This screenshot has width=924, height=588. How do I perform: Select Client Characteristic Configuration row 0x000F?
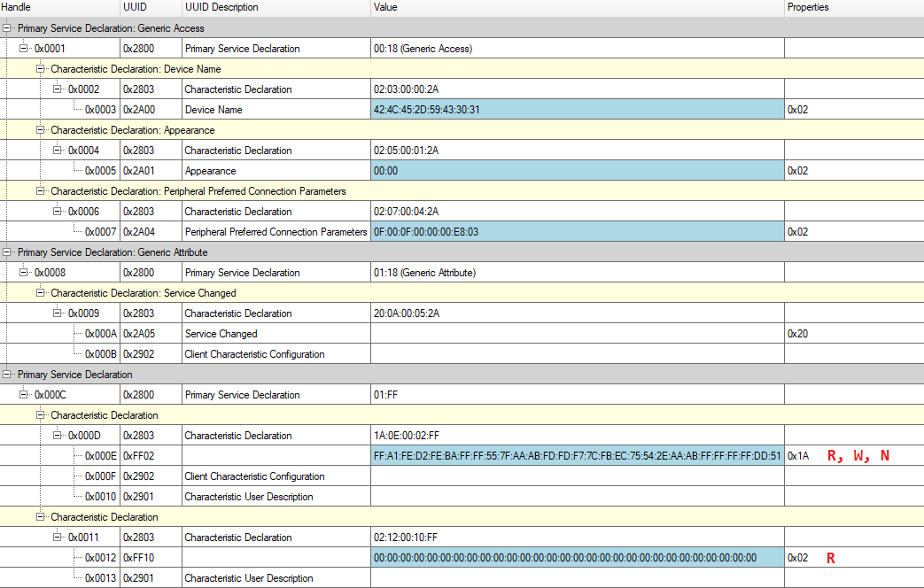pyautogui.click(x=462, y=476)
